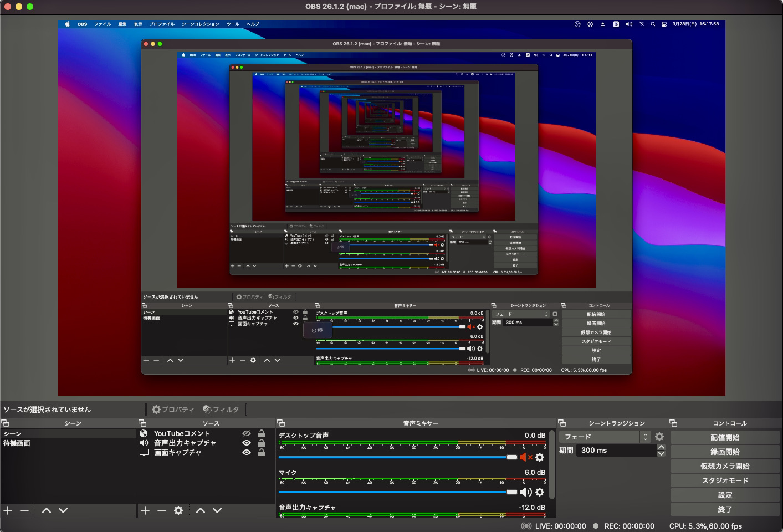Click the 300 ms duration field
The width and height of the screenshot is (783, 532).
[616, 451]
